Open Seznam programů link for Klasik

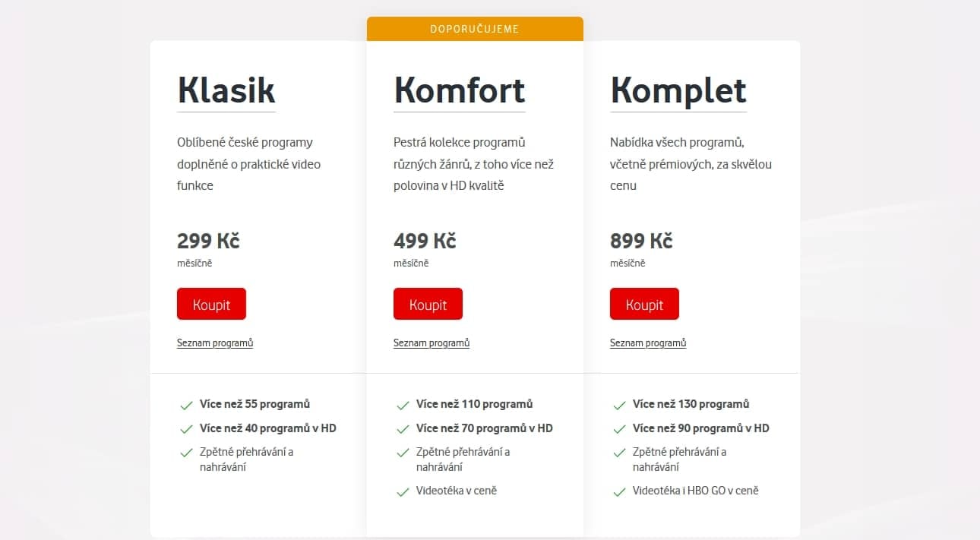point(215,343)
